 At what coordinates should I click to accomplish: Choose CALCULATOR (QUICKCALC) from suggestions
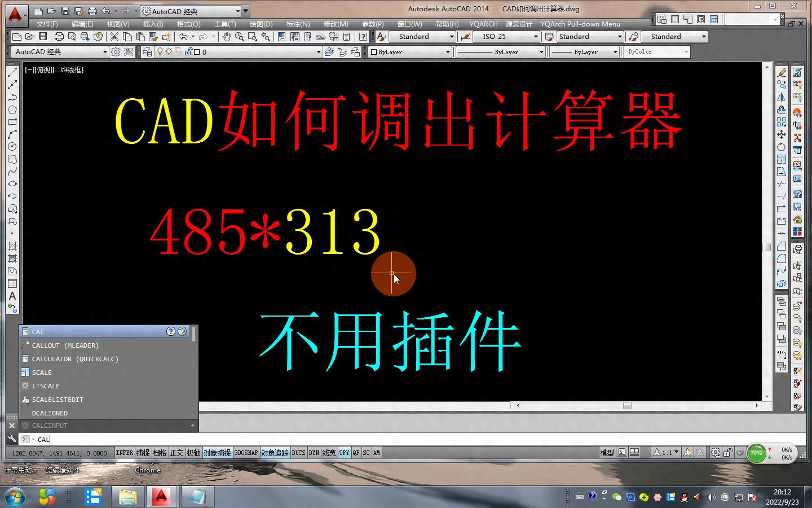[75, 359]
